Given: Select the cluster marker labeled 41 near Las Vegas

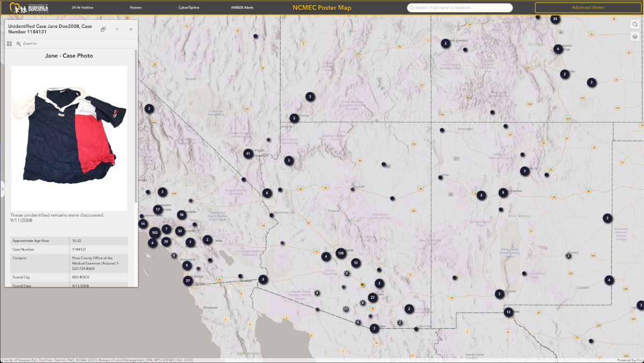Looking at the screenshot, I should click(x=247, y=153).
